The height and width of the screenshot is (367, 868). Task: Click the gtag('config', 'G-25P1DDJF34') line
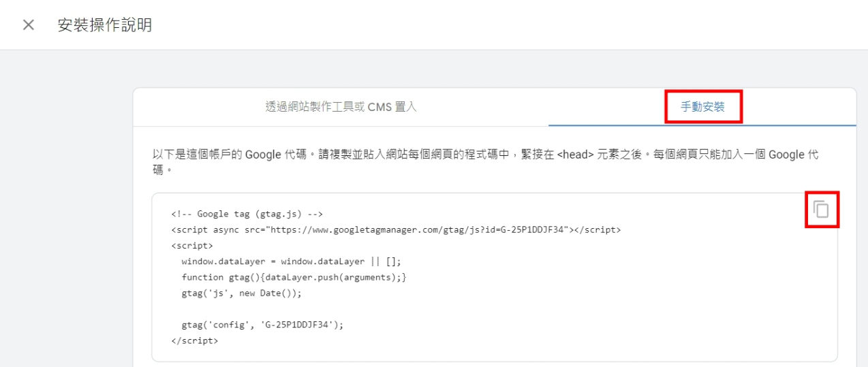[x=262, y=325]
